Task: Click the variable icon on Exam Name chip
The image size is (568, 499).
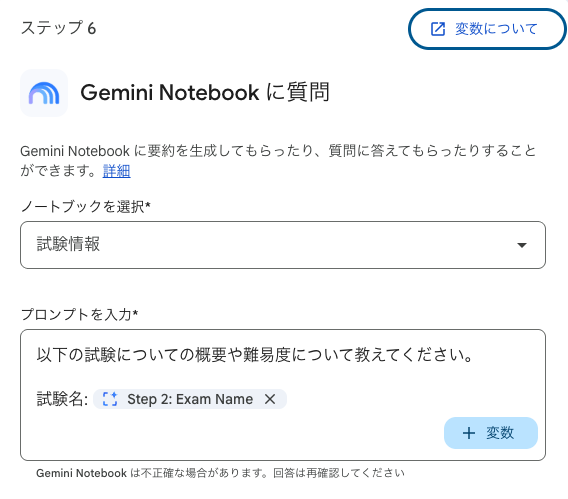Action: 110,399
